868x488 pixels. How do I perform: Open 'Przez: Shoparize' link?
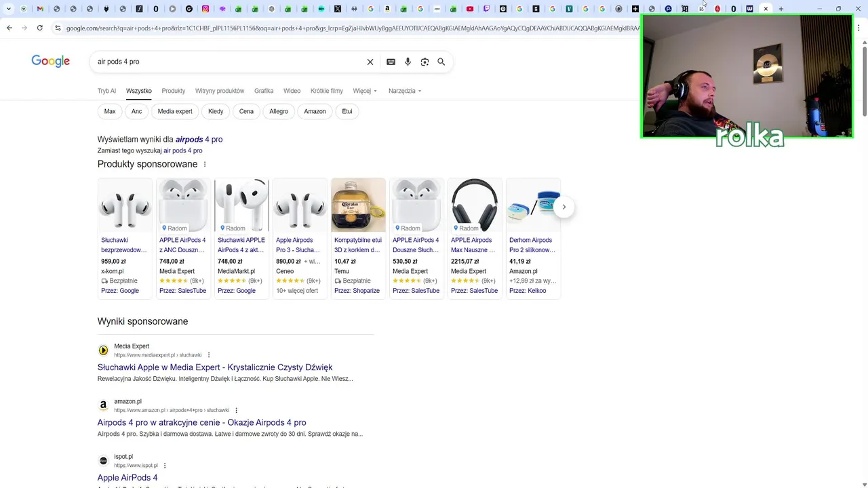click(357, 291)
